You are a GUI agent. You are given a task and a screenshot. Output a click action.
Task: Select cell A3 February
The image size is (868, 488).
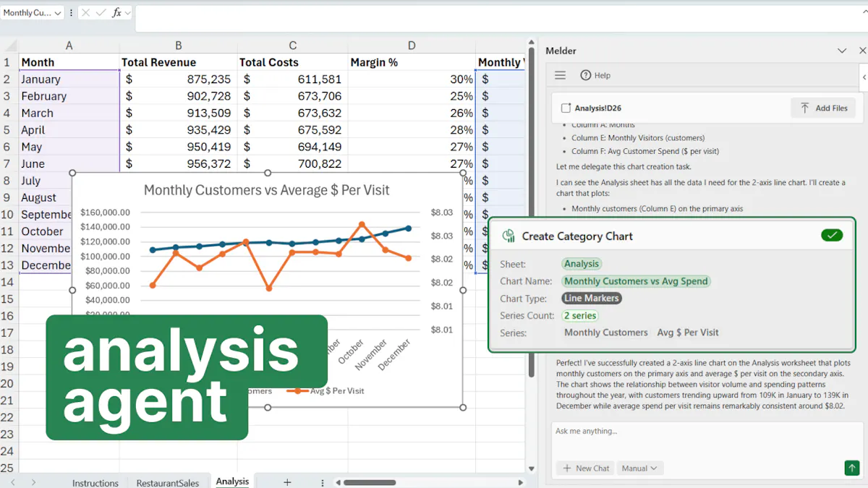click(x=69, y=96)
